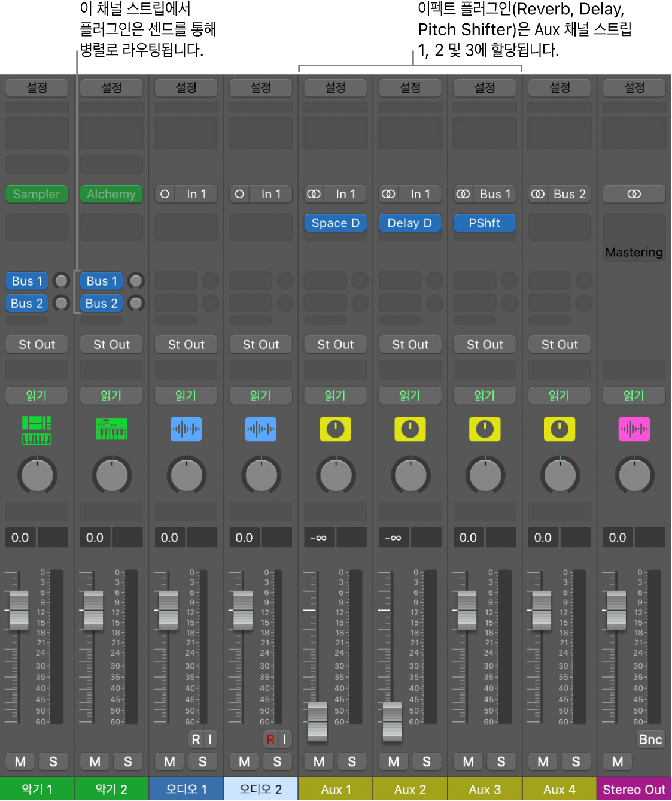Click the Sampler instrument icon on 악기 1

coord(37,430)
